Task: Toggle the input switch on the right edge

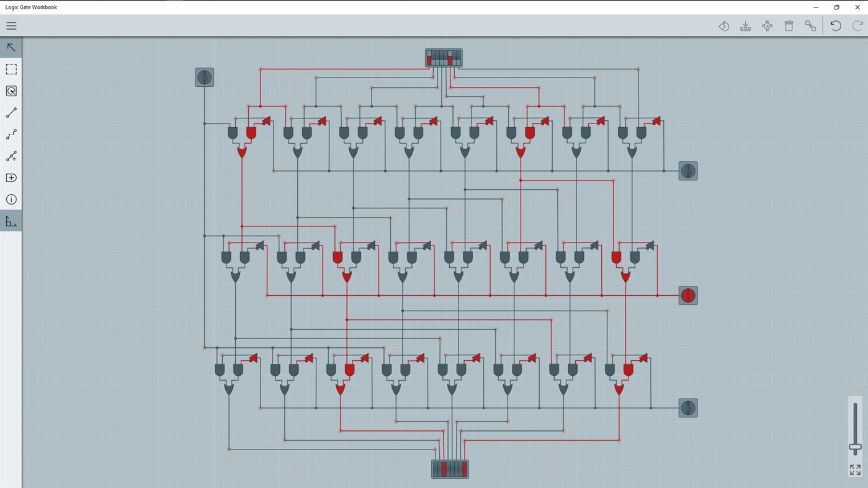Action: coord(687,171)
